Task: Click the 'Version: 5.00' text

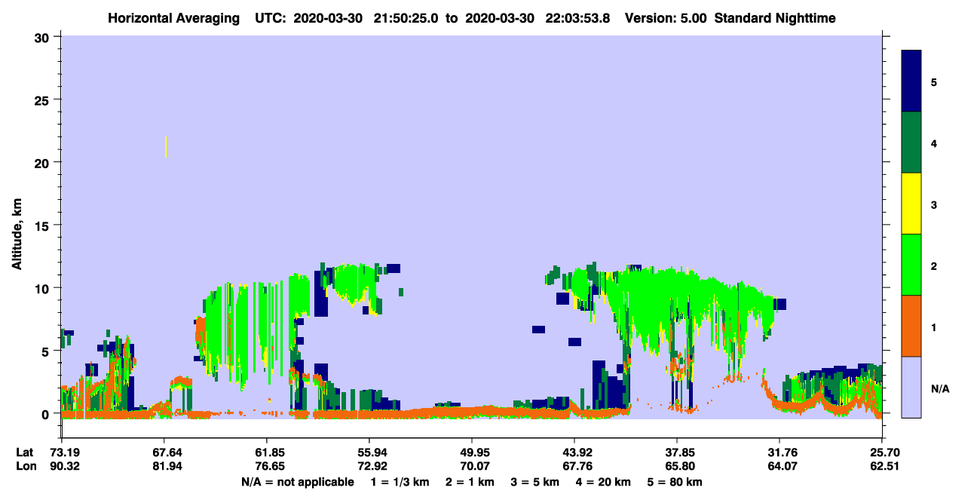Action: (x=666, y=17)
